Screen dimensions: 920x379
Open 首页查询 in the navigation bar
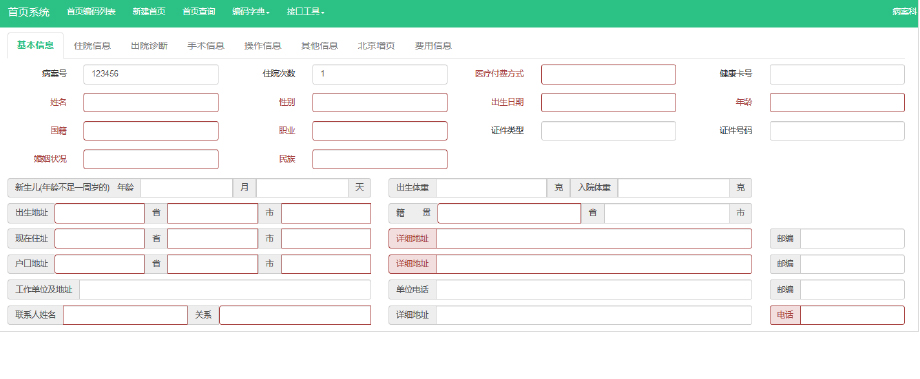click(x=198, y=12)
